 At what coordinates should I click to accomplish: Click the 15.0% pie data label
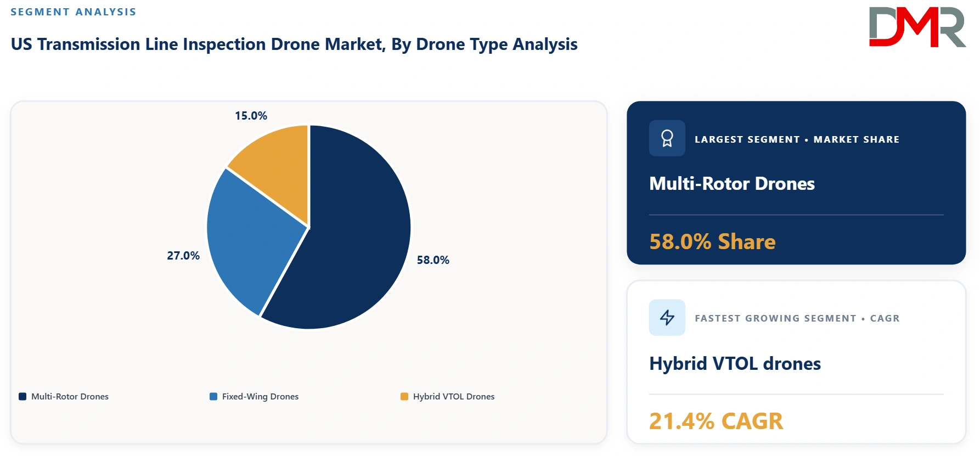click(x=251, y=116)
